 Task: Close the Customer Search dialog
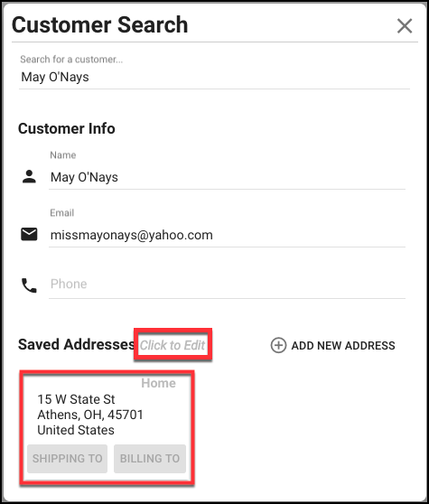tap(405, 25)
